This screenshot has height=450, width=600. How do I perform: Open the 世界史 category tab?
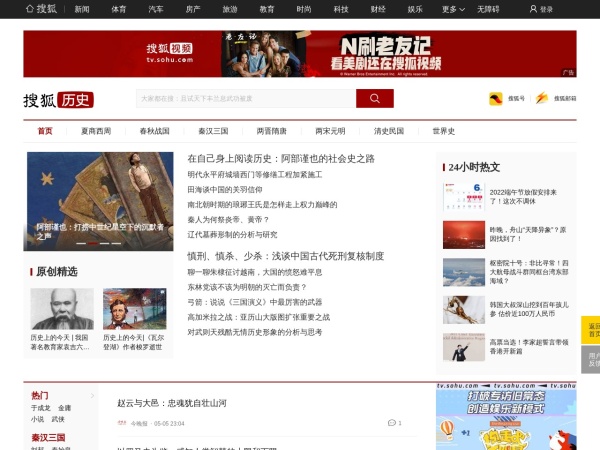pyautogui.click(x=444, y=131)
